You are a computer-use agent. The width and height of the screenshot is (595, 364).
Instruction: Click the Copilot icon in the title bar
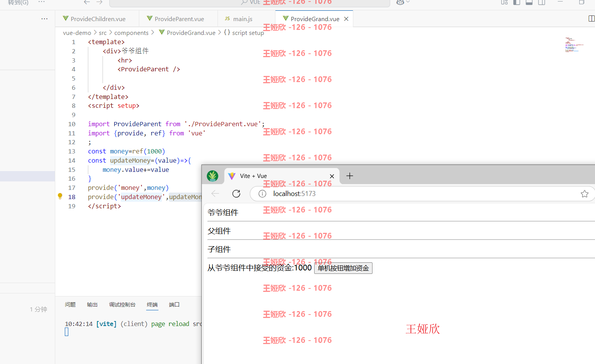point(400,2)
